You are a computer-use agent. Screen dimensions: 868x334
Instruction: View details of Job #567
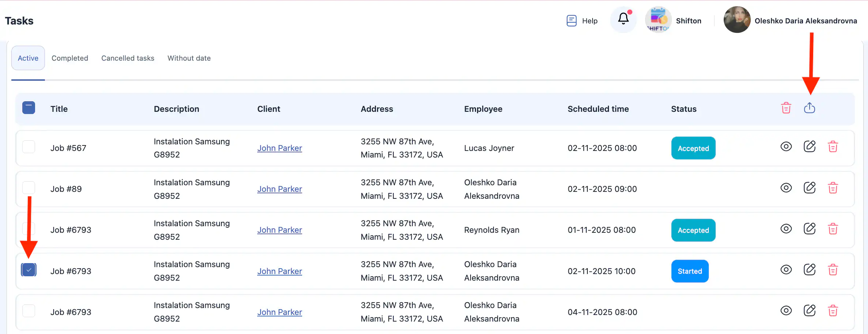pyautogui.click(x=786, y=147)
